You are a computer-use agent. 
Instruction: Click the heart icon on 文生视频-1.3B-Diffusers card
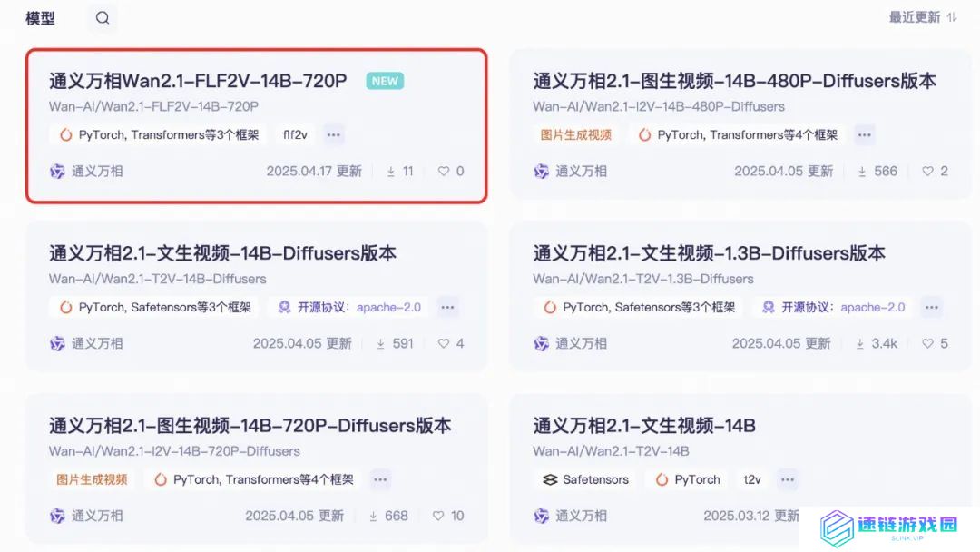pyautogui.click(x=927, y=343)
